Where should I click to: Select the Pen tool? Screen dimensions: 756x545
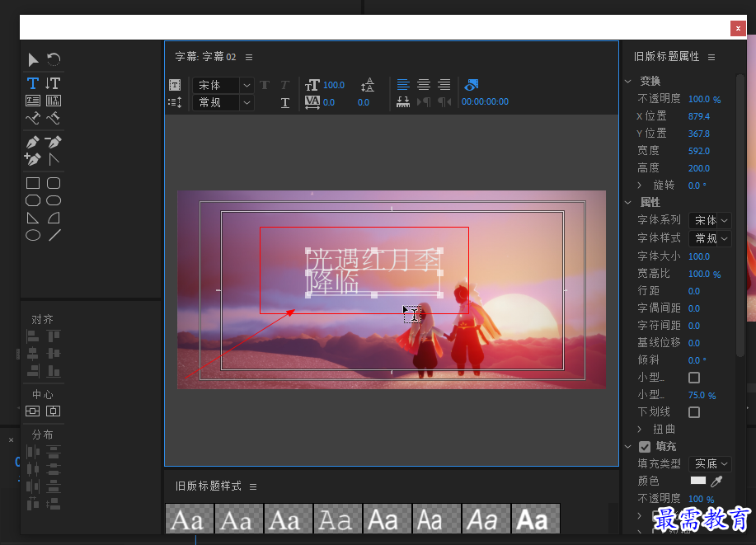click(33, 143)
